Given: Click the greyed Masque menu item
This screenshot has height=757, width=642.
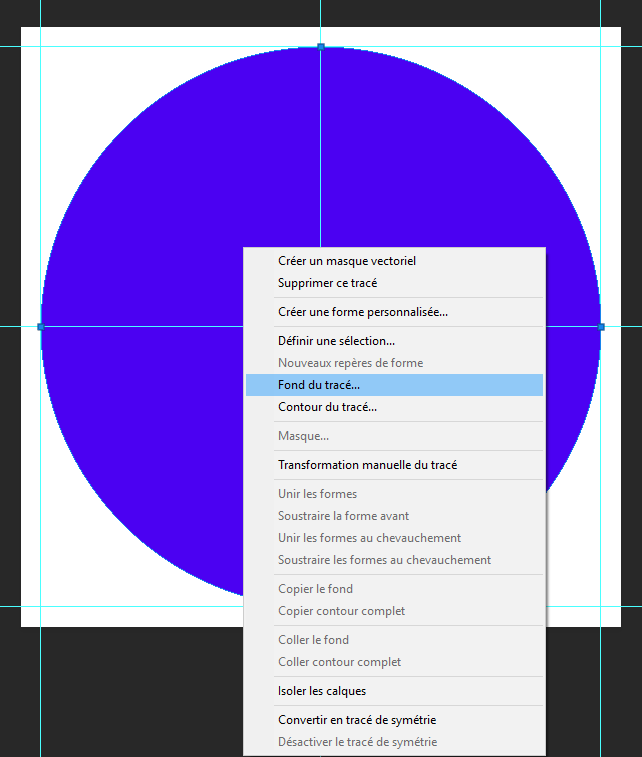Looking at the screenshot, I should 304,436.
